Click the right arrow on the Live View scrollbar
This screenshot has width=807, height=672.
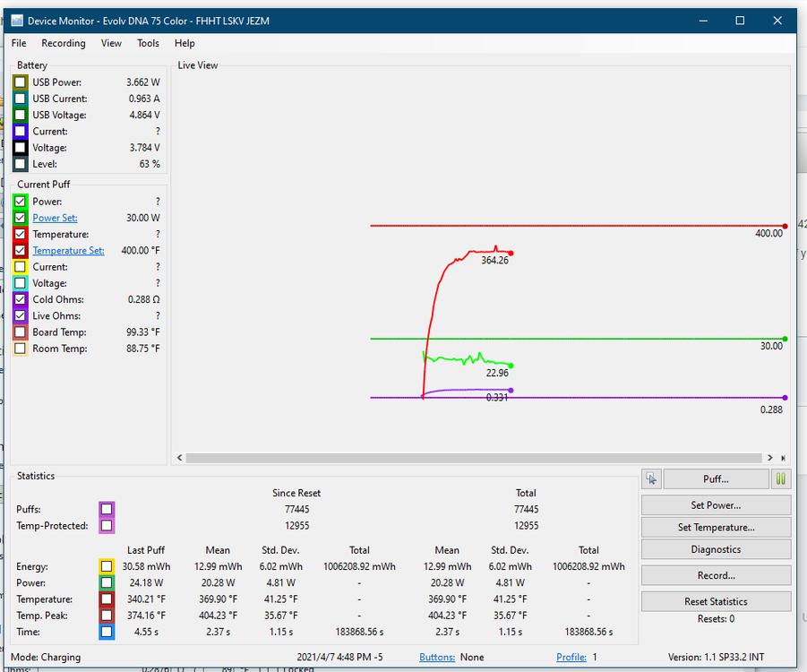pos(771,458)
